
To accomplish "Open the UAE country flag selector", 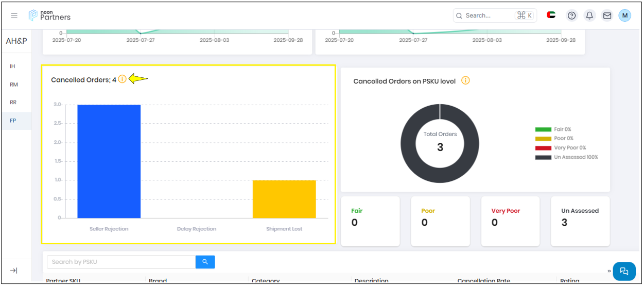I will pyautogui.click(x=551, y=15).
